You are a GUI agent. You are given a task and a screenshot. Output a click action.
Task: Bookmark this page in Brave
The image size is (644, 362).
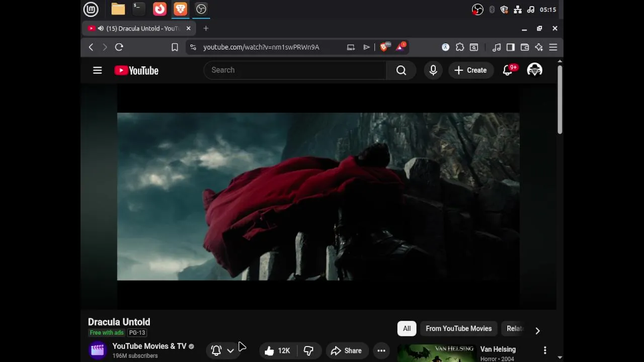pos(175,47)
